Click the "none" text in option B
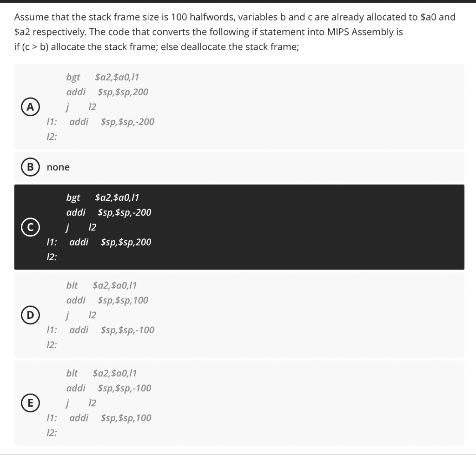 pos(58,167)
